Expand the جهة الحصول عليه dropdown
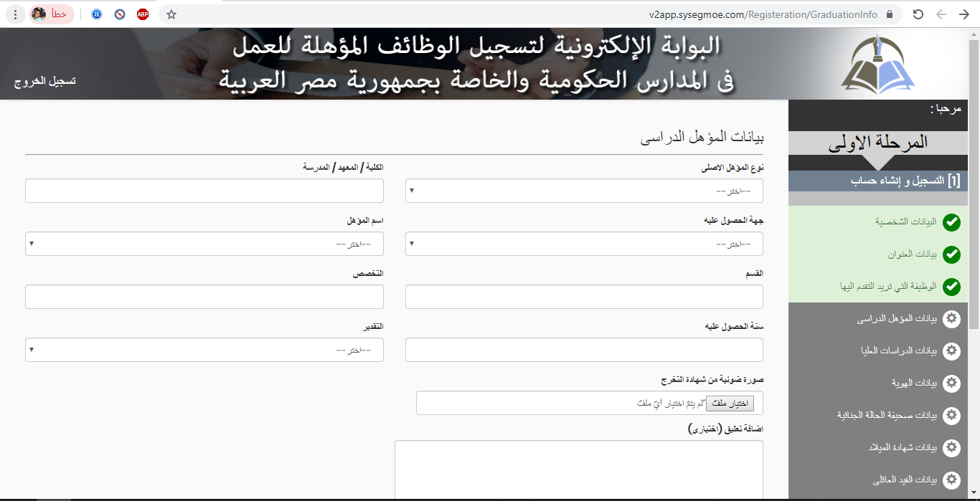 [584, 244]
